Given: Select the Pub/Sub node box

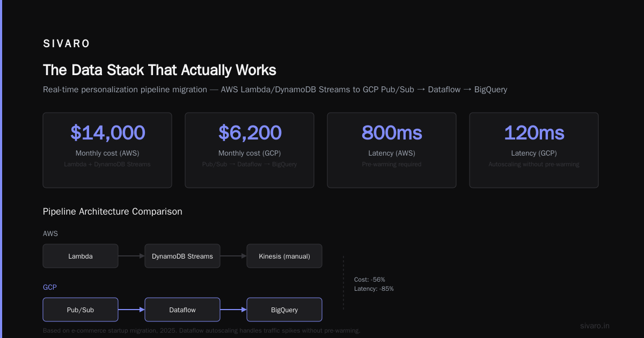Looking at the screenshot, I should [80, 310].
